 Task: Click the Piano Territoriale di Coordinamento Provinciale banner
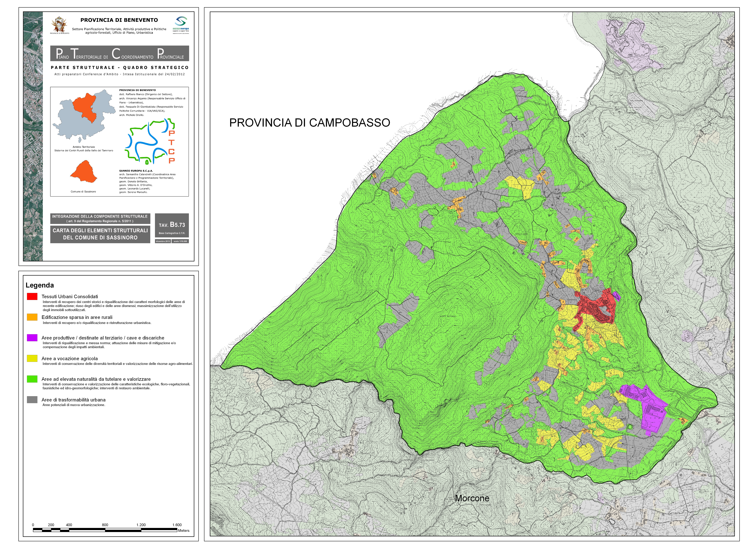(x=120, y=53)
